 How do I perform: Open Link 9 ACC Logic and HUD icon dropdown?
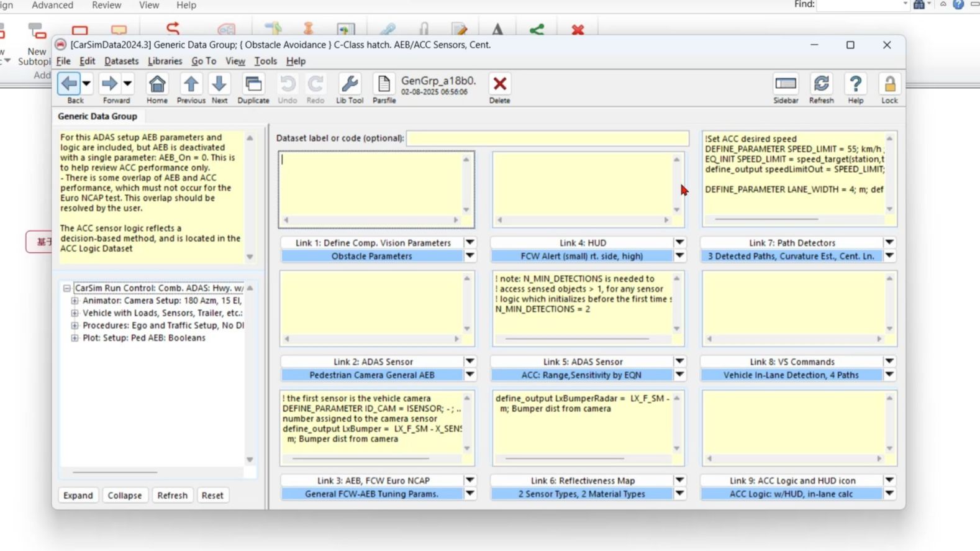coord(890,480)
